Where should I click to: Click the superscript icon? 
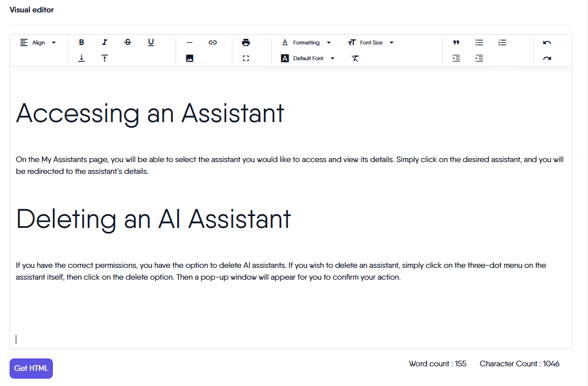[x=105, y=58]
